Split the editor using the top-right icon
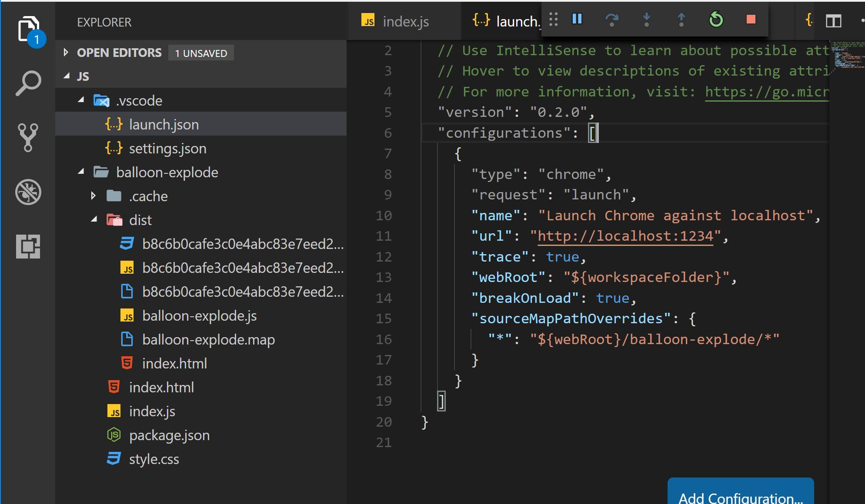 834,21
